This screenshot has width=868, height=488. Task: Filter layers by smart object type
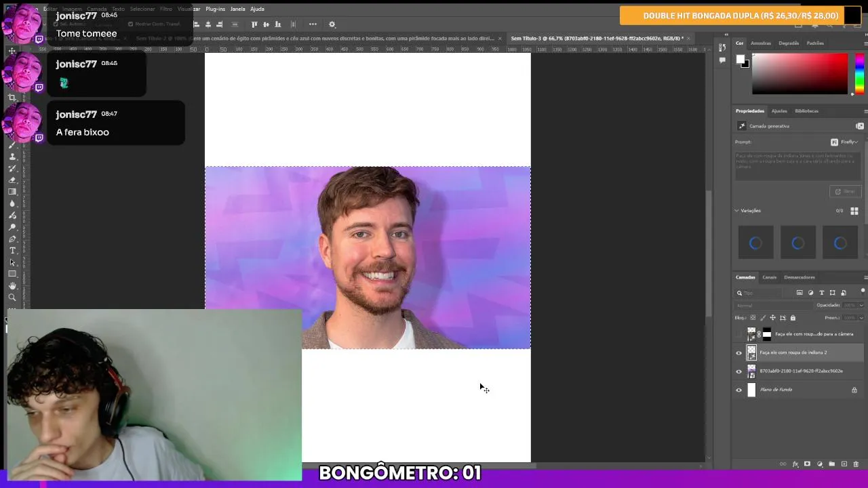pos(844,293)
